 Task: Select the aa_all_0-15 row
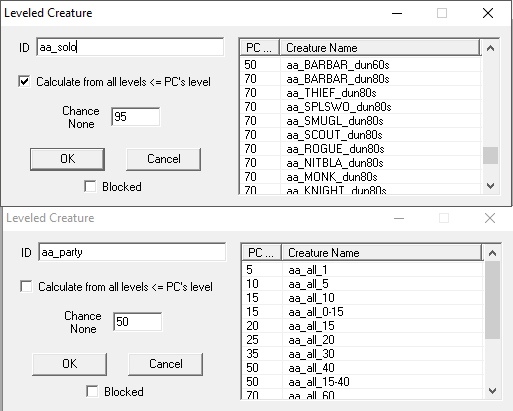coord(362,312)
